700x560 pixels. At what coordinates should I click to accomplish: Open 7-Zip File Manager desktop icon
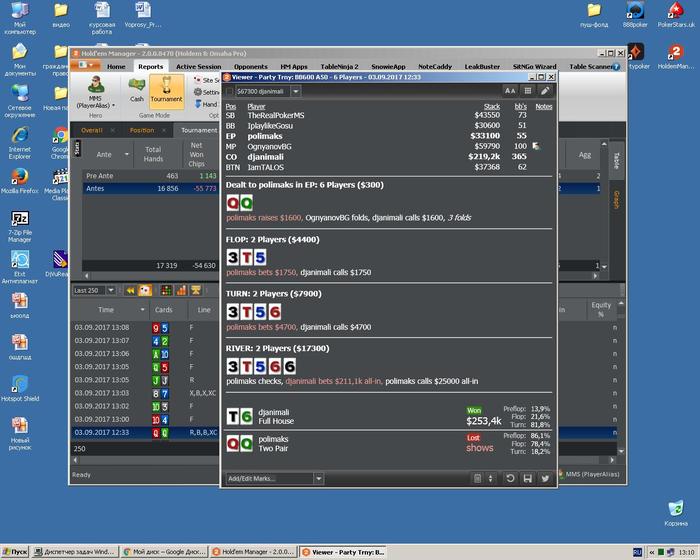pos(20,226)
